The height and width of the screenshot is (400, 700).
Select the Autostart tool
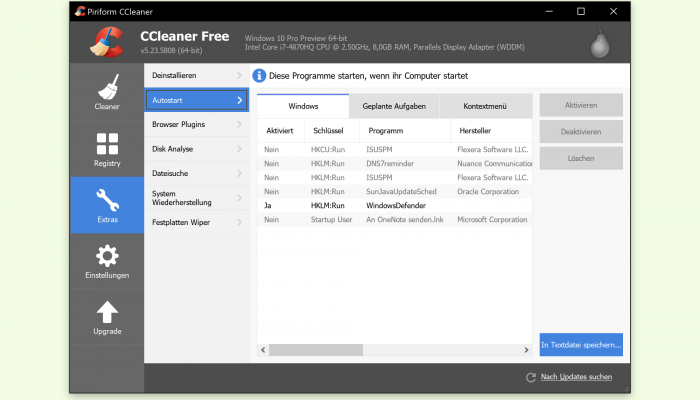click(x=196, y=100)
